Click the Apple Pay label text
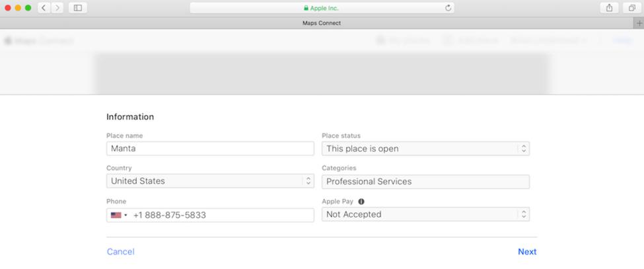 [338, 202]
